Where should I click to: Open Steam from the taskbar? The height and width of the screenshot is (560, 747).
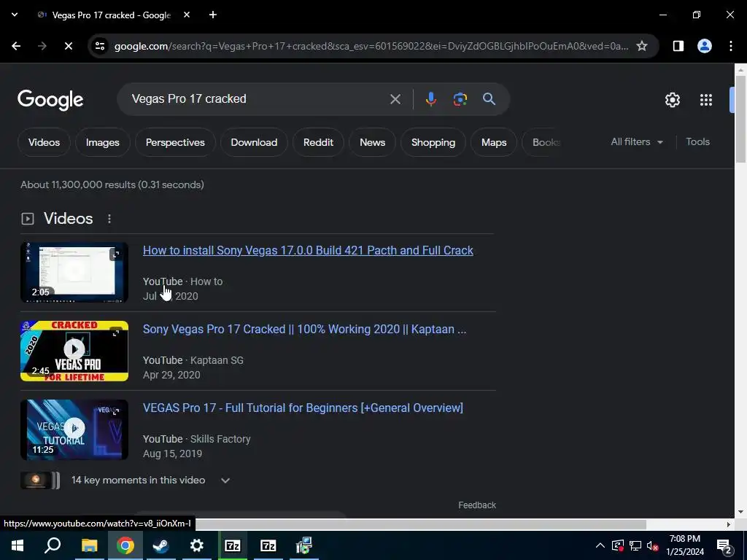point(160,545)
